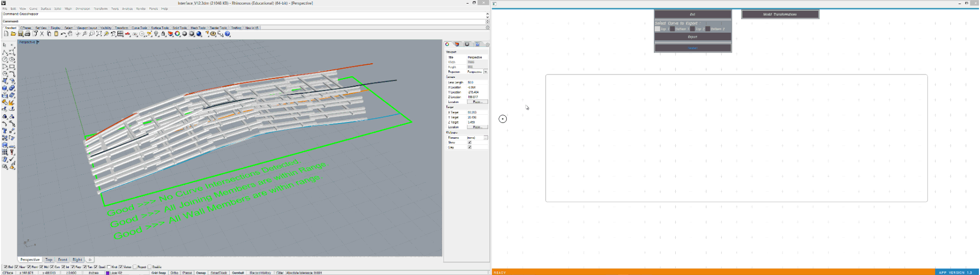The height and width of the screenshot is (275, 980).
Task: Click the Open file folder icon
Action: click(x=13, y=34)
